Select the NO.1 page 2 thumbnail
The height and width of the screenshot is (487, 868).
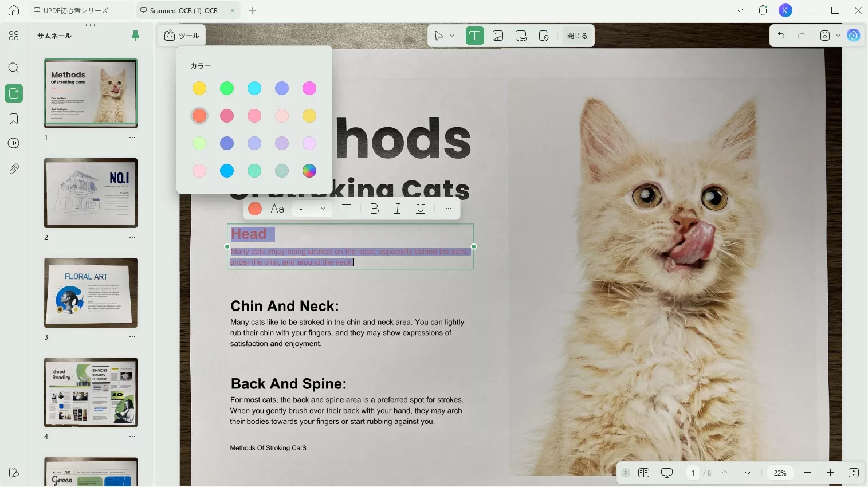point(91,193)
